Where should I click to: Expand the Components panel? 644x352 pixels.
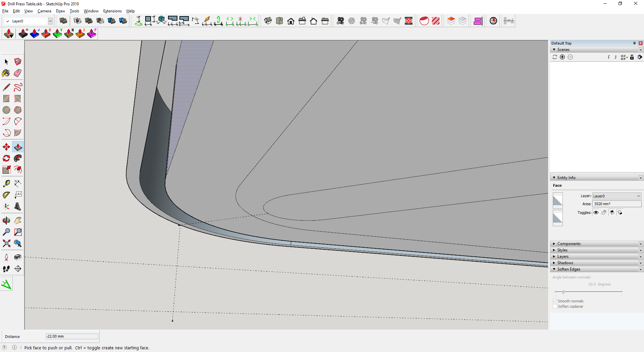tap(569, 244)
